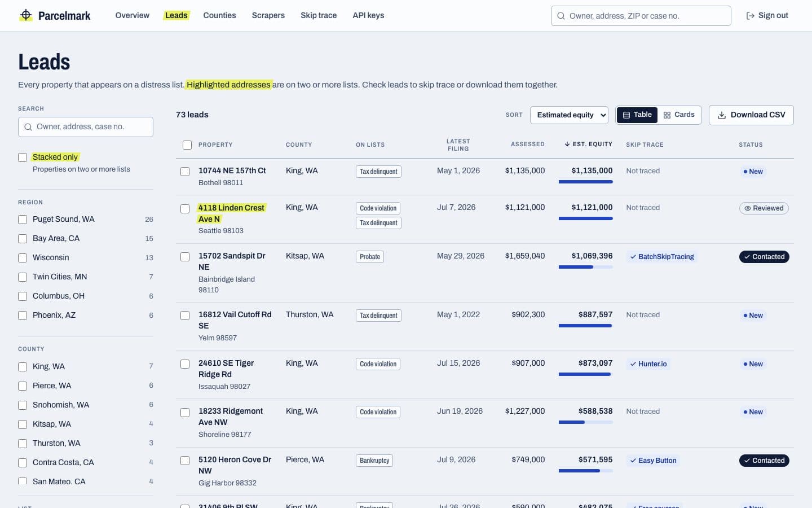812x508 pixels.
Task: Go to the Counties tab
Action: [219, 15]
